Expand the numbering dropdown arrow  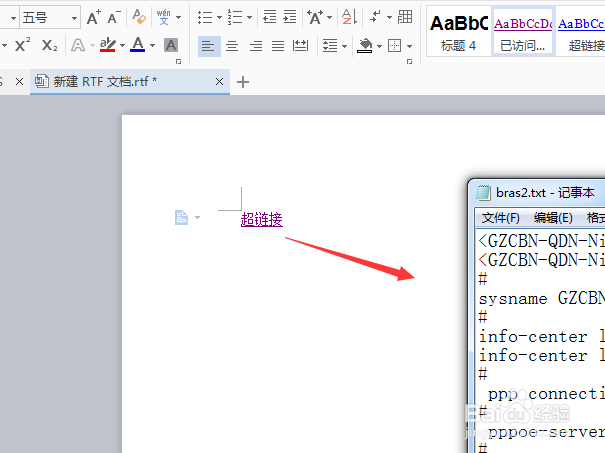[x=249, y=17]
